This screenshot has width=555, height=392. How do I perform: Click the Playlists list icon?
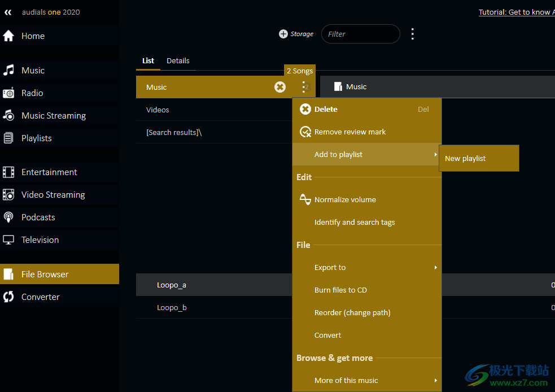(x=8, y=138)
